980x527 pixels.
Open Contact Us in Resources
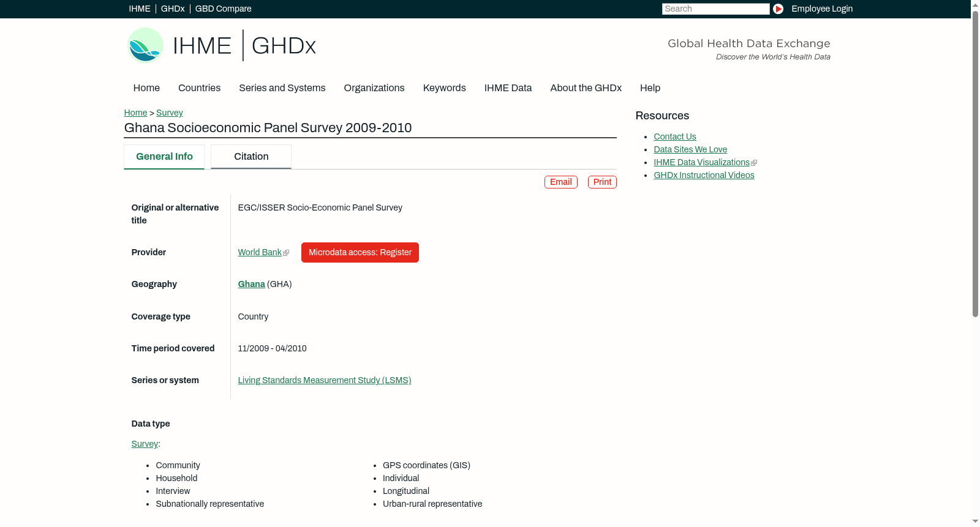[x=675, y=136]
